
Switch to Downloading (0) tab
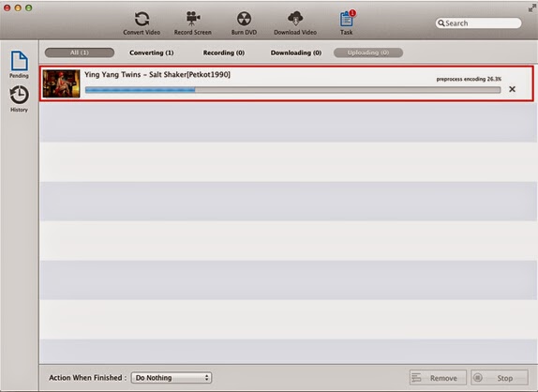(296, 53)
